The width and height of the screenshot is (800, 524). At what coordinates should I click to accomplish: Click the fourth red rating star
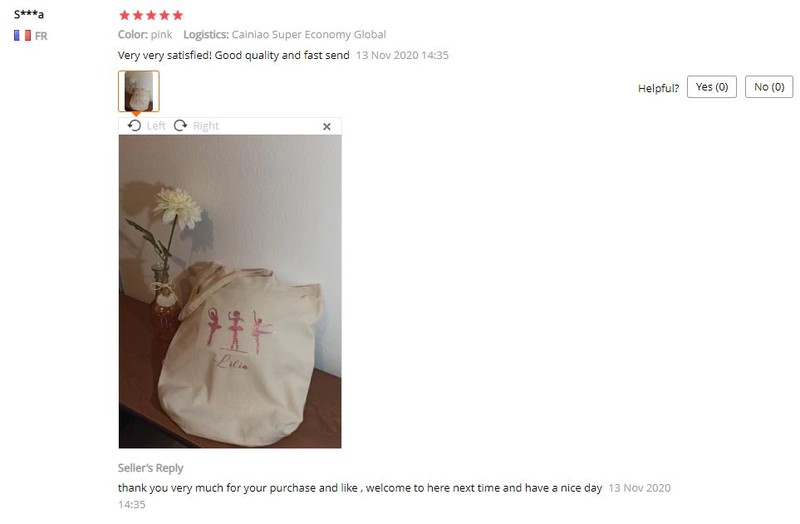[x=164, y=15]
